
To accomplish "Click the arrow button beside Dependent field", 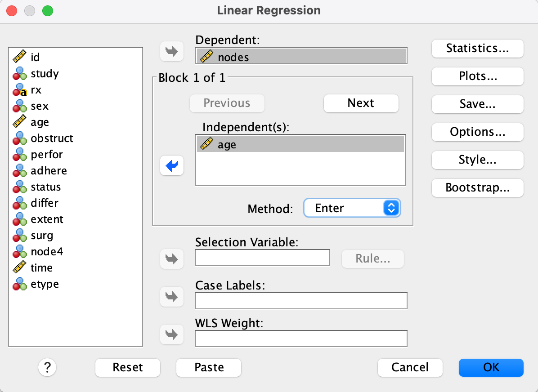I will (172, 51).
